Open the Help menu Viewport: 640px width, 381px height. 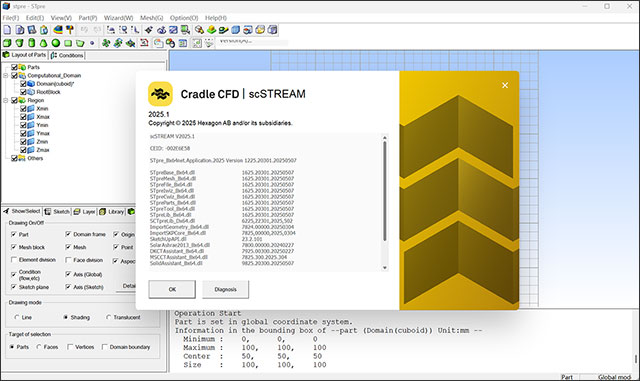216,18
